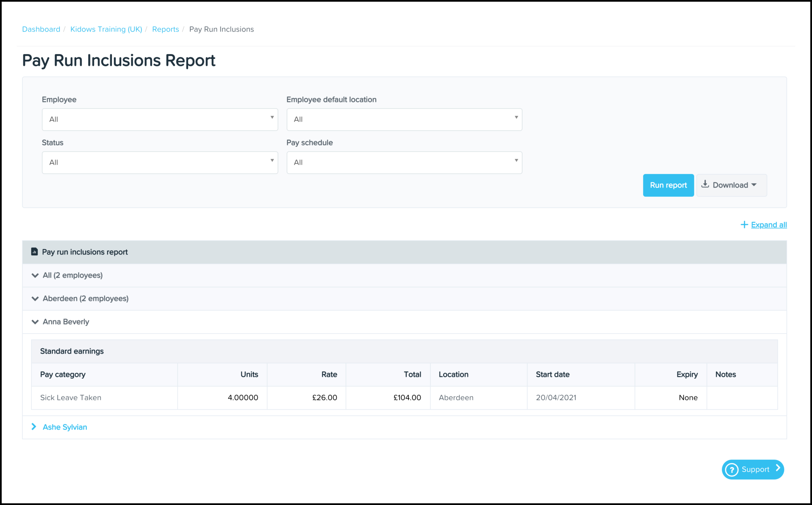
Task: Click the report document icon in header
Action: (x=34, y=251)
